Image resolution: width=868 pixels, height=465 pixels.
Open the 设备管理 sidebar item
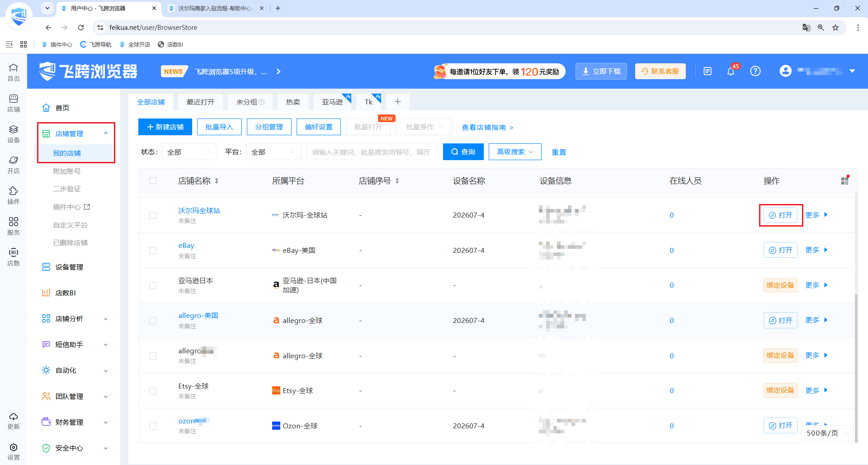[69, 267]
